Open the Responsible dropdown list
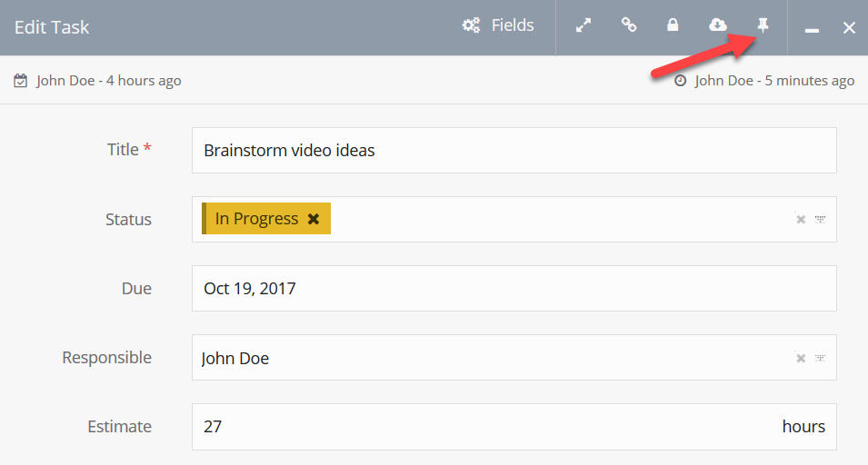This screenshot has width=868, height=465. [x=821, y=358]
